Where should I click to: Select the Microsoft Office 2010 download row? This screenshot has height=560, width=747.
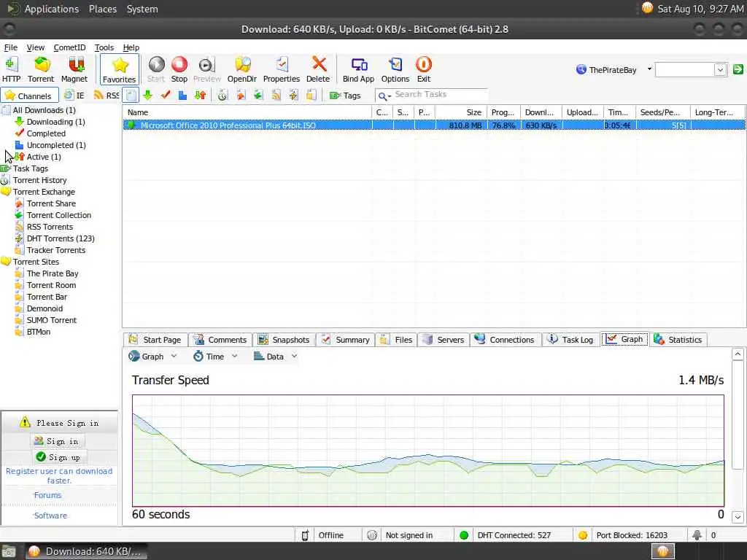click(434, 125)
